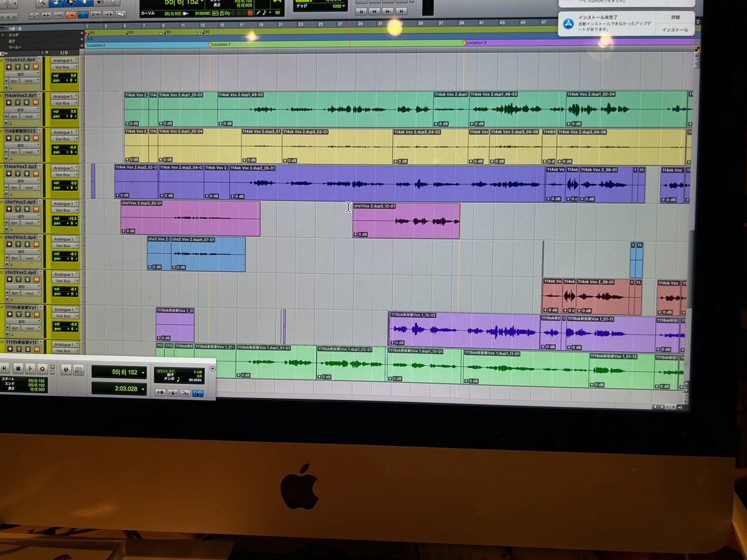Viewport: 747px width, 560px height.
Task: Toggle the transport online clock icon
Action: coord(66,370)
